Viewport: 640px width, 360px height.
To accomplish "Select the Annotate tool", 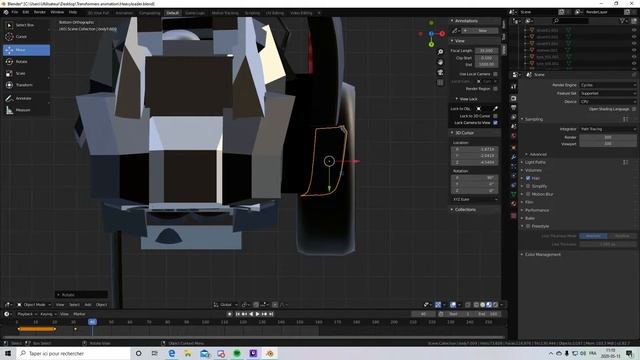I will (x=26, y=98).
